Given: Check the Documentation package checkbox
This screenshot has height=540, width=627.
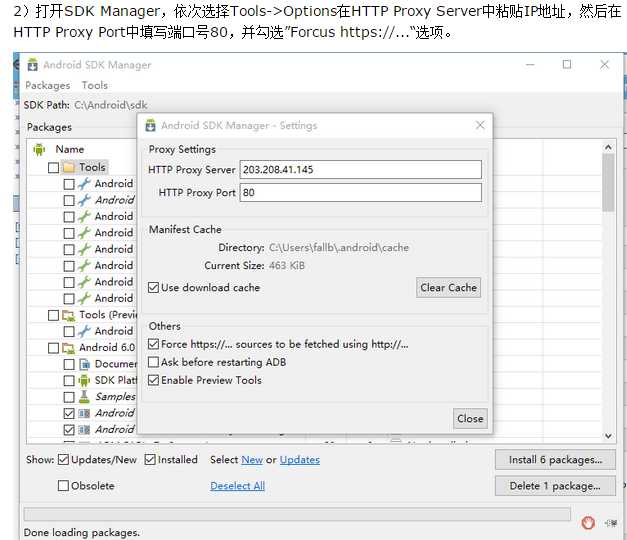Looking at the screenshot, I should pyautogui.click(x=69, y=364).
